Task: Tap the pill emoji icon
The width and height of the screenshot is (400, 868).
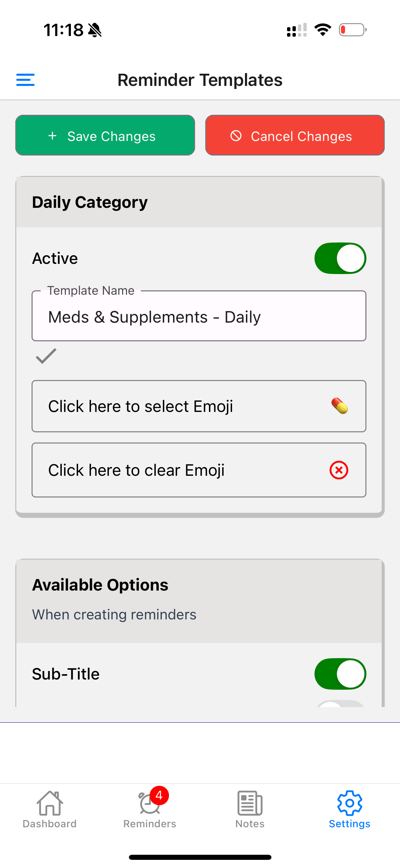Action: (339, 406)
